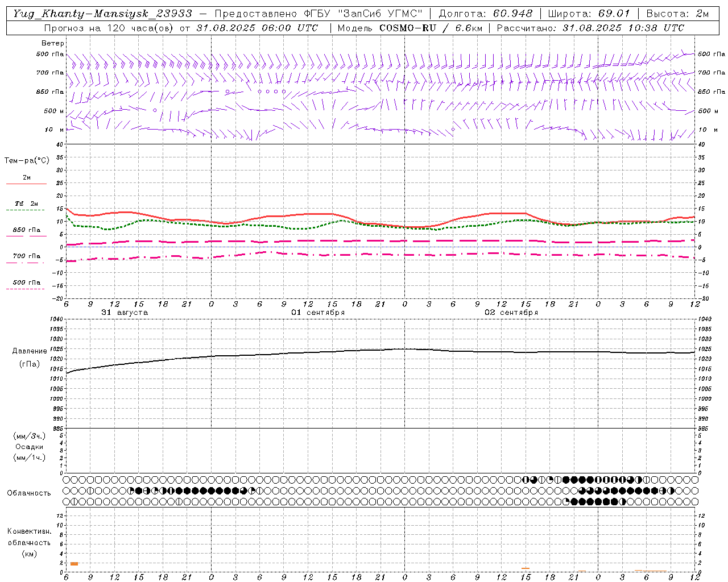Select 'Прогноз на 120 часа(ов)' forecast text

[x=109, y=28]
